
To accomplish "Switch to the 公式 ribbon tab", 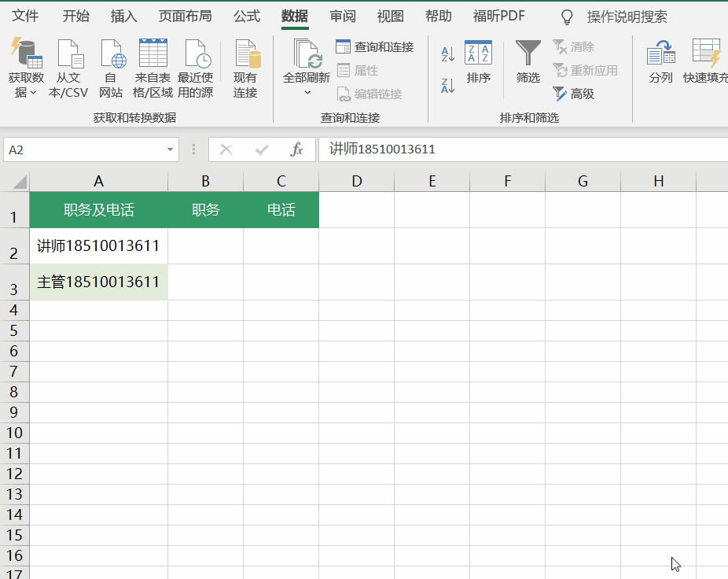I will click(246, 16).
